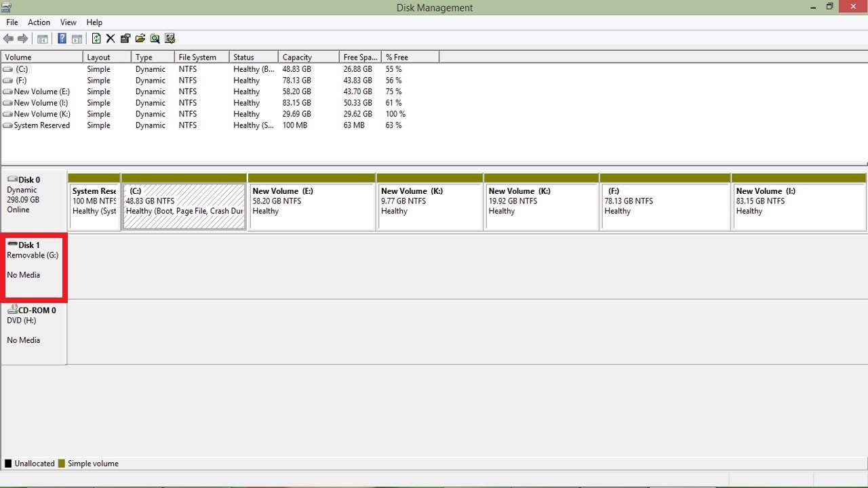
Task: Open the File menu
Action: click(12, 22)
